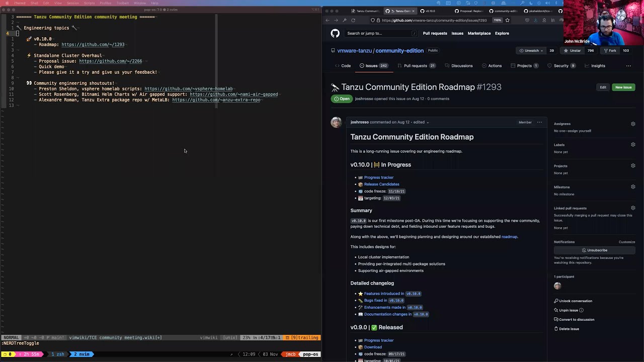Unstar the community-edition repository
Viewport: 644px width, 362px height.
click(x=573, y=50)
